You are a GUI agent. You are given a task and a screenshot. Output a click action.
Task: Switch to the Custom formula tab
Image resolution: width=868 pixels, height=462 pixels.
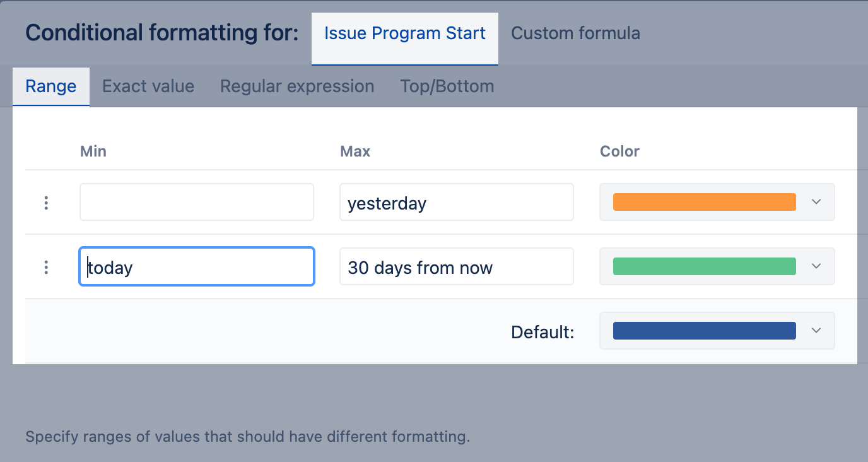coord(575,33)
